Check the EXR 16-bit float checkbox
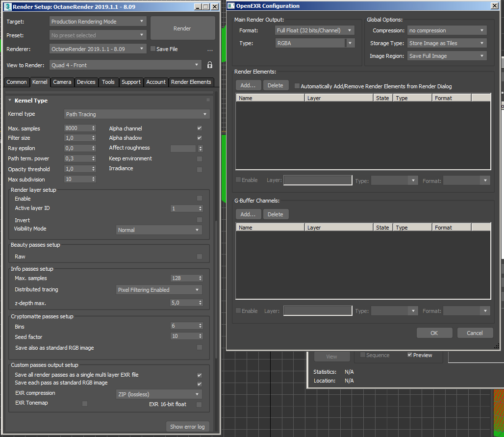This screenshot has height=437, width=504. [199, 405]
